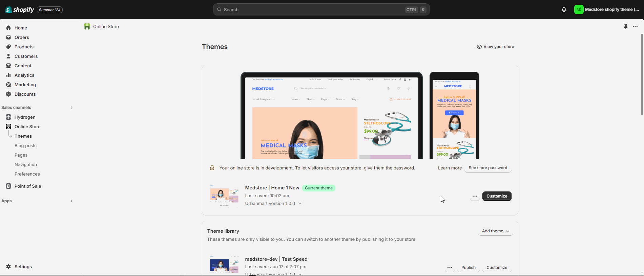The width and height of the screenshot is (644, 276).
Task: Click the desktop theme preview image
Action: click(x=331, y=115)
